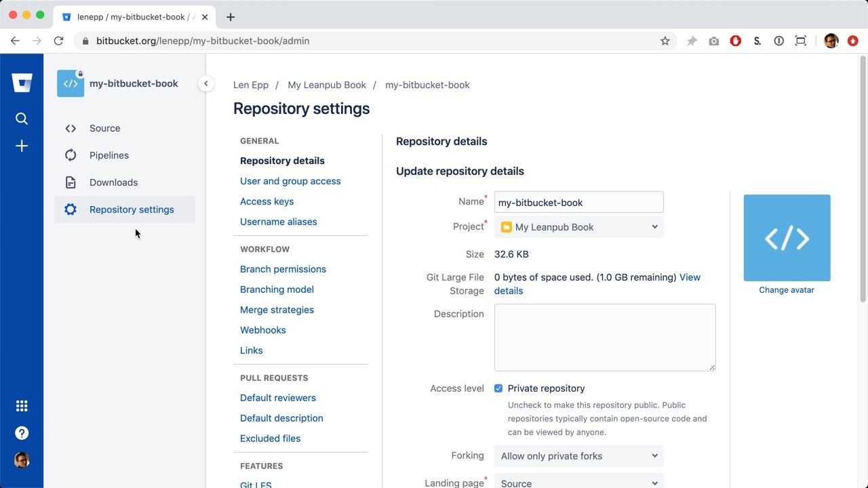Open the search icon in the sidebar
The image size is (868, 488).
point(22,119)
